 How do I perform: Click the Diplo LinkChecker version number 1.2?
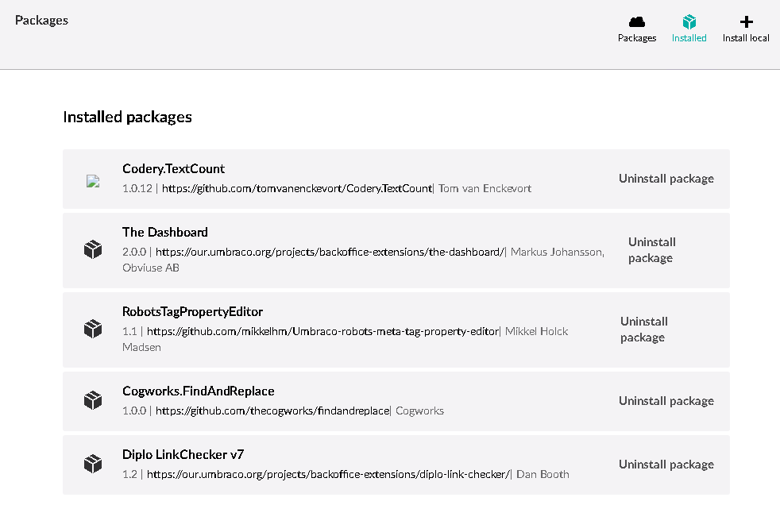(x=129, y=474)
